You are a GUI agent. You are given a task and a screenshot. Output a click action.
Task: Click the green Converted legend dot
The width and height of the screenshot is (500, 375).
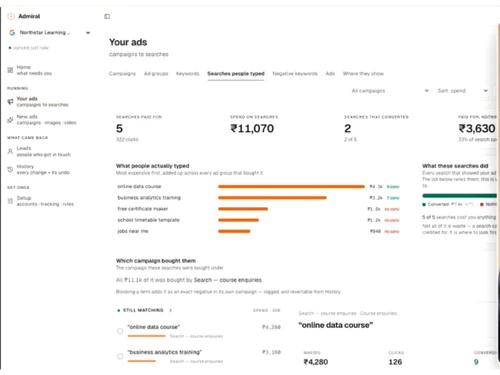[424, 204]
